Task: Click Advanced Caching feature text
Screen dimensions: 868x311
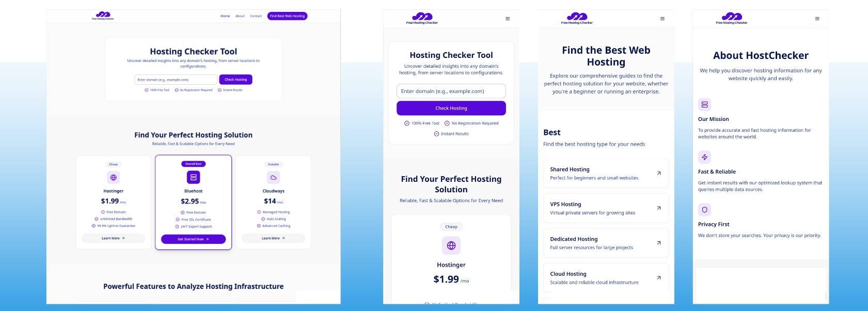Action: pyautogui.click(x=276, y=226)
